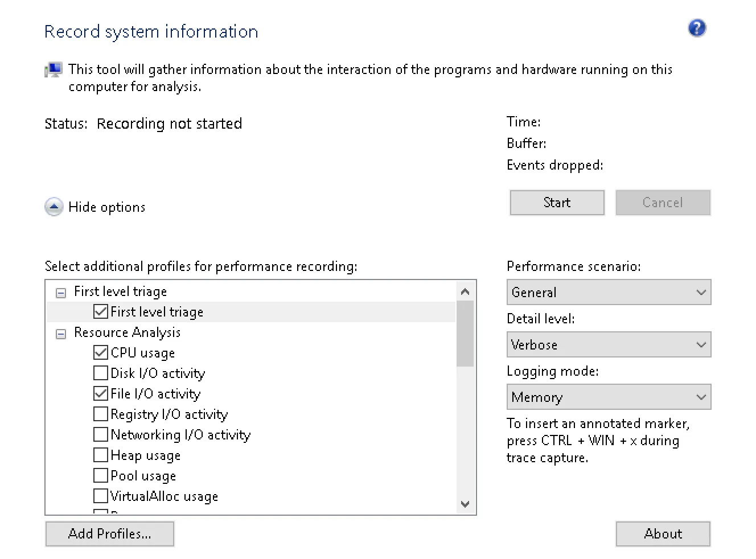The height and width of the screenshot is (559, 756).
Task: Click the blue help question mark icon
Action: 697,28
